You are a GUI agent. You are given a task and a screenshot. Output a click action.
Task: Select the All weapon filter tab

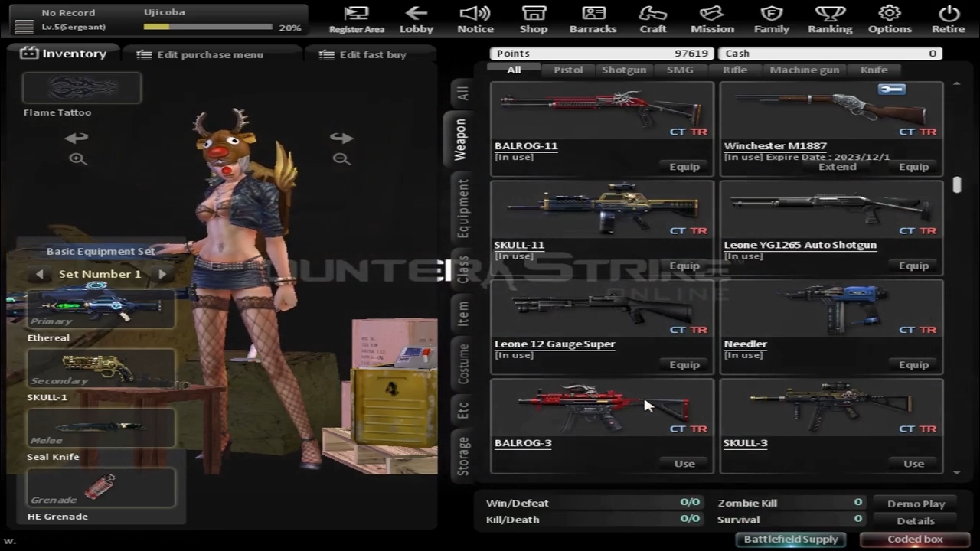point(514,70)
